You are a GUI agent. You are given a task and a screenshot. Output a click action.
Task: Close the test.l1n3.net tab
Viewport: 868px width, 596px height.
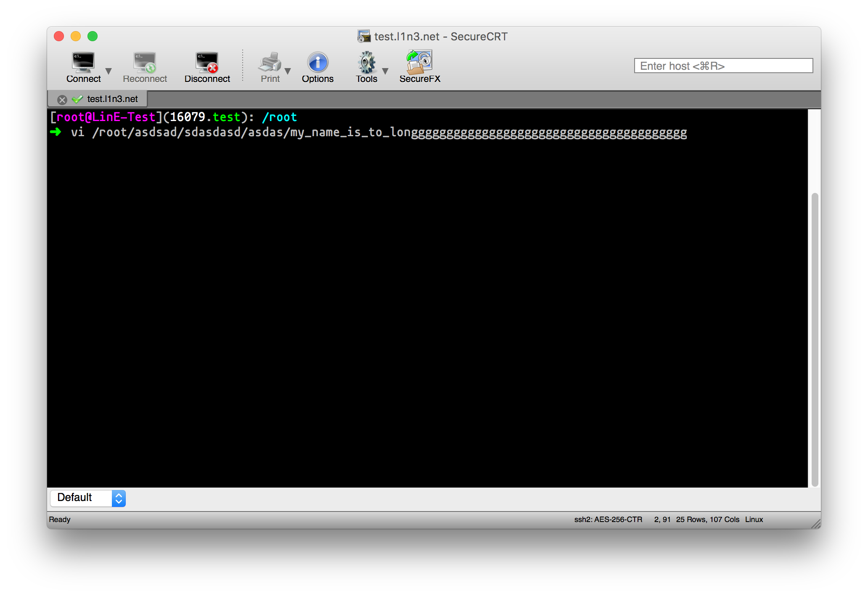tap(62, 100)
